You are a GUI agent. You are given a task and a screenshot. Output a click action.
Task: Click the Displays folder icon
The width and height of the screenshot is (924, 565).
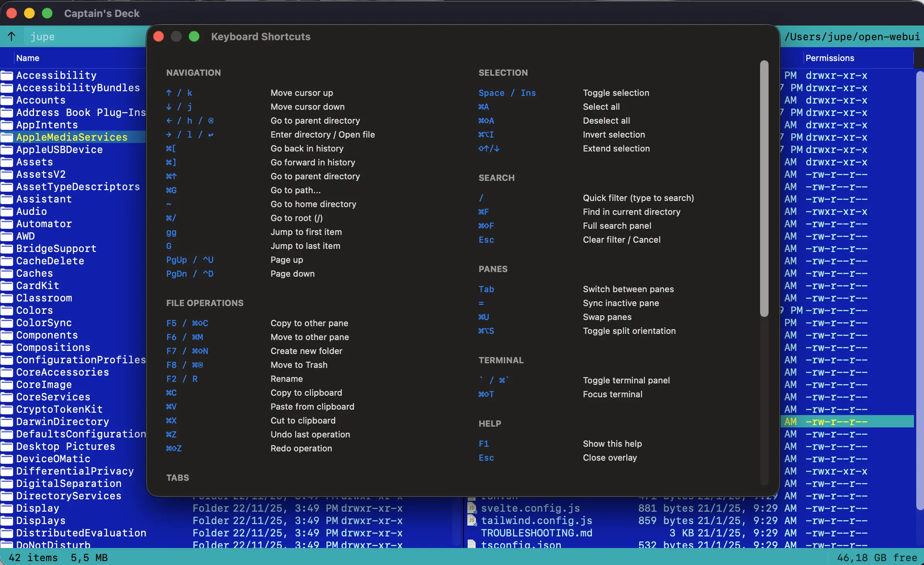pyautogui.click(x=7, y=521)
